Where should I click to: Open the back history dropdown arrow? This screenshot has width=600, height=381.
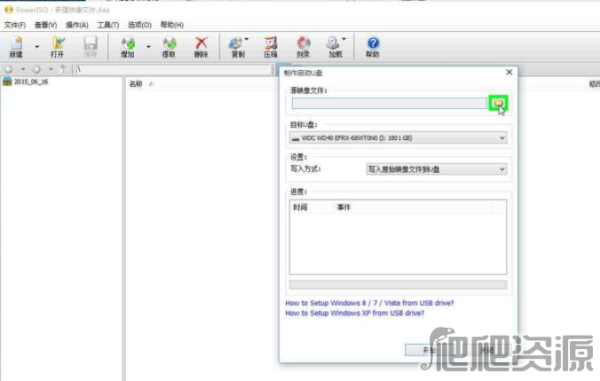click(x=23, y=69)
